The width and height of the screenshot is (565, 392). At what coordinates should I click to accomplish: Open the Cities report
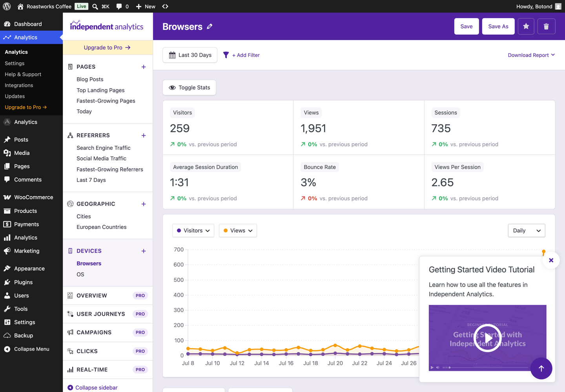[84, 216]
